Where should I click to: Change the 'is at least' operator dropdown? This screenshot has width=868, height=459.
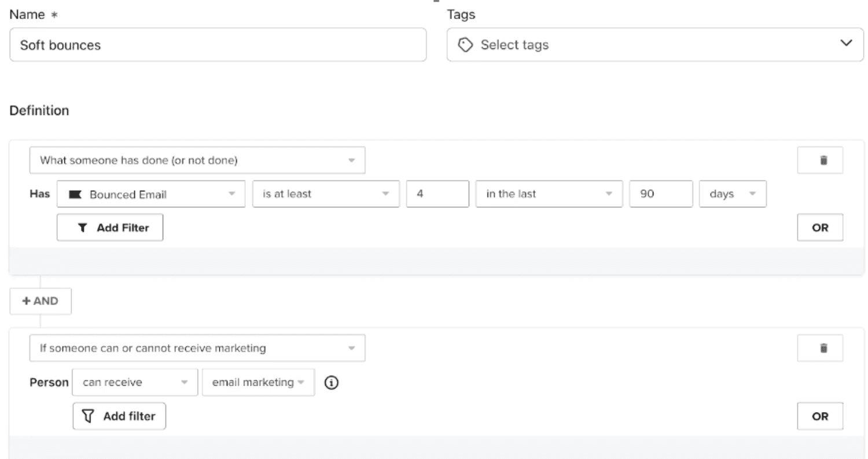(326, 194)
